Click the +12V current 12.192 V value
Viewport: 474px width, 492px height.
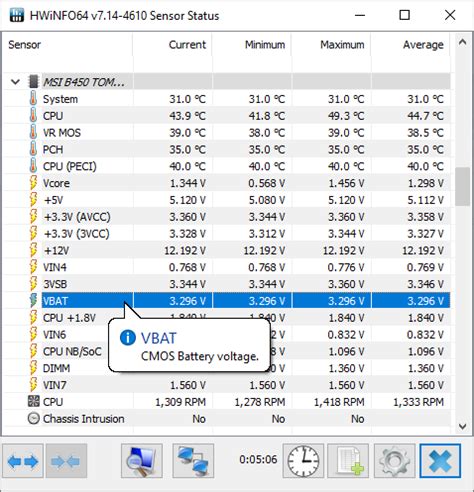pyautogui.click(x=185, y=250)
